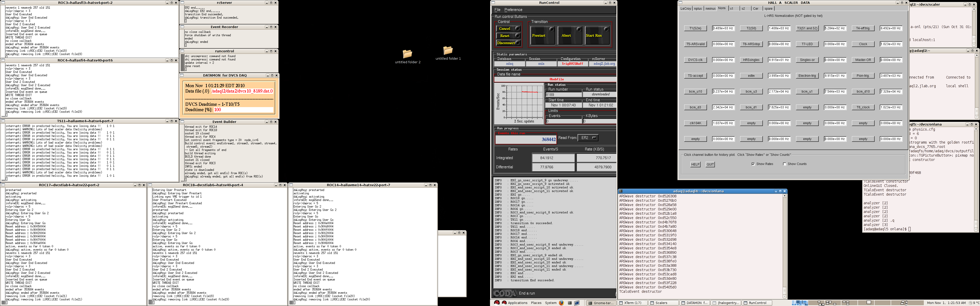This screenshot has height=306, width=980.
Task: Open the Places menu in the panel
Action: coord(536,303)
